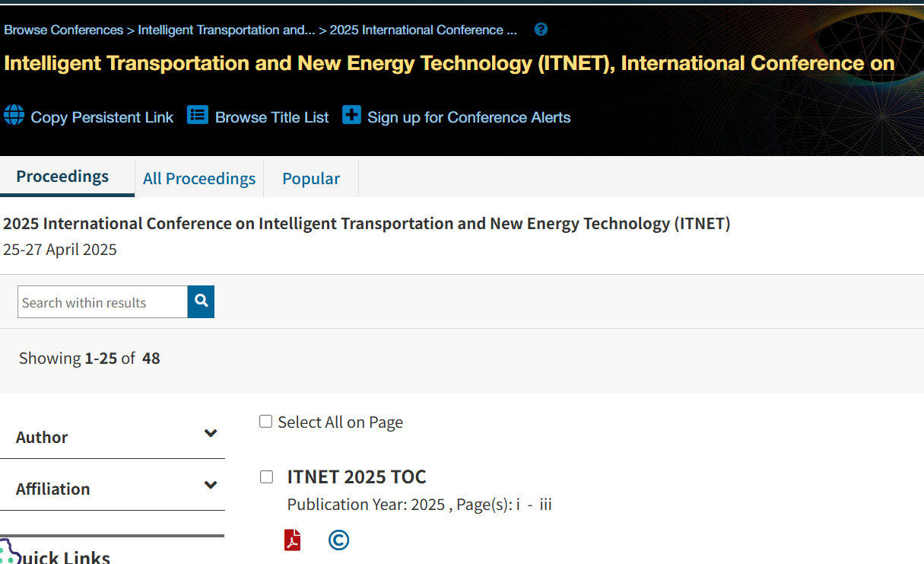Viewport: 924px width, 564px height.
Task: Click the conference heading with (ITNET), International Conference on
Action: click(x=449, y=63)
